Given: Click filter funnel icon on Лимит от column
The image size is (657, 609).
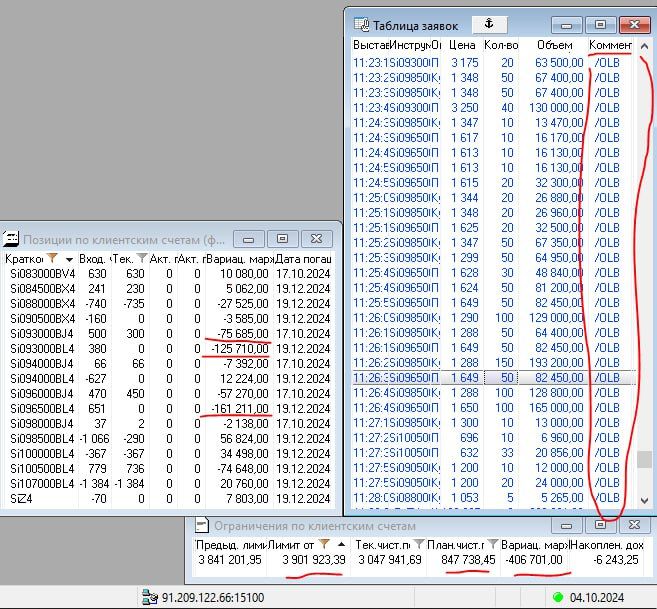Looking at the screenshot, I should [323, 544].
